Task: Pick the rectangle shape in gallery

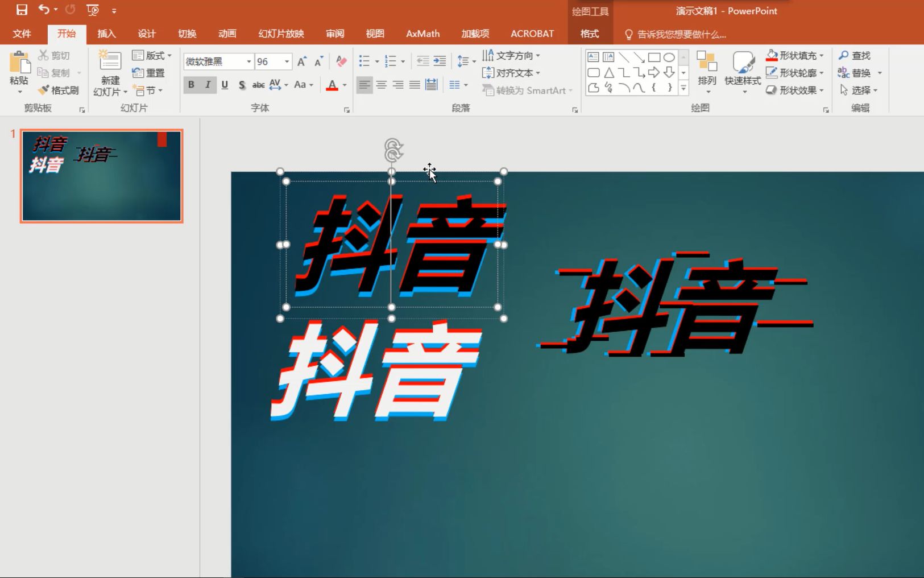Action: pyautogui.click(x=654, y=57)
